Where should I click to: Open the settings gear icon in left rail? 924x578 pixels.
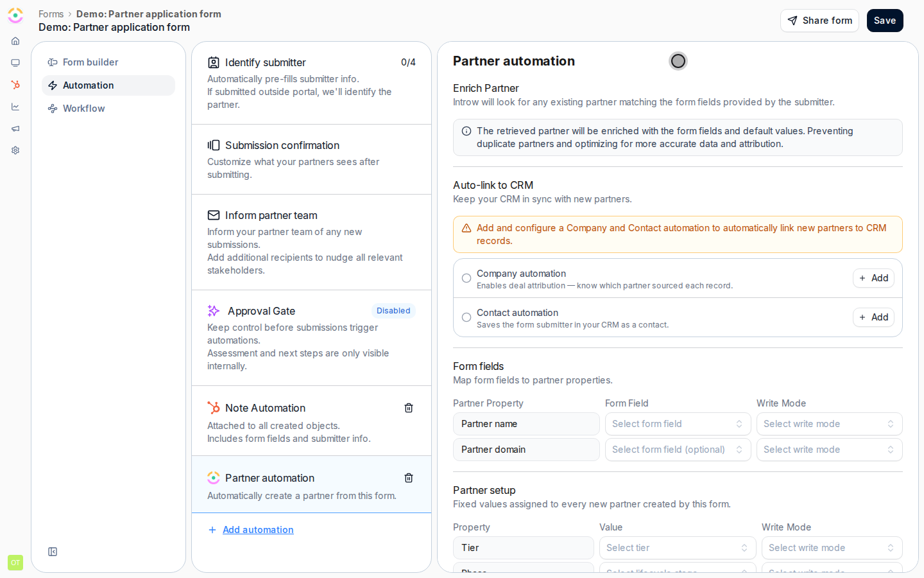click(15, 150)
